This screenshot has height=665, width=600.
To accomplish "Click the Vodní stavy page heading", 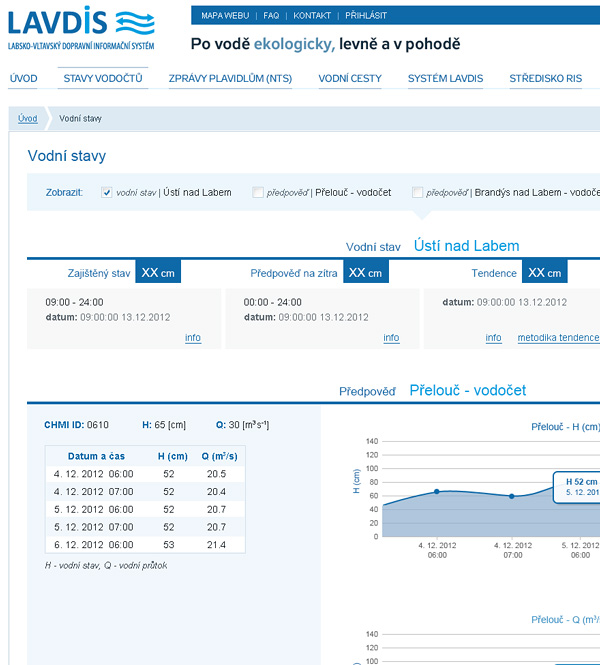I will (67, 156).
